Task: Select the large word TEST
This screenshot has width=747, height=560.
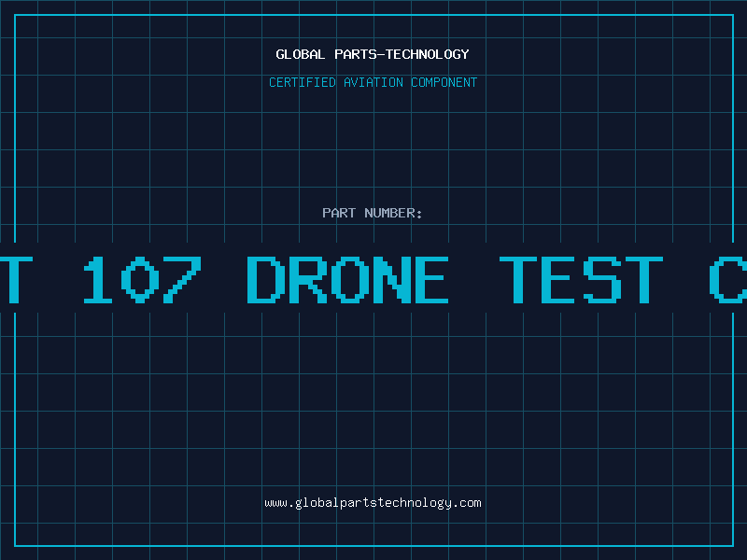Action: tap(581, 279)
